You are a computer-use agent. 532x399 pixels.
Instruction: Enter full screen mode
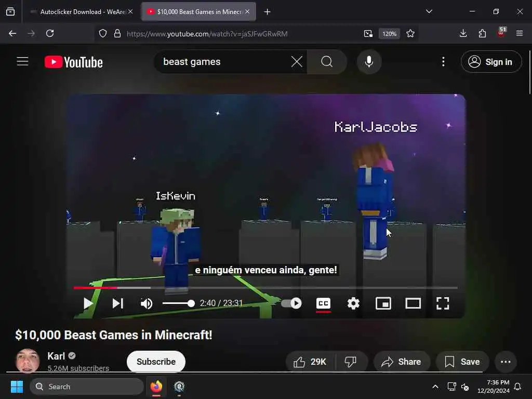[x=443, y=303]
